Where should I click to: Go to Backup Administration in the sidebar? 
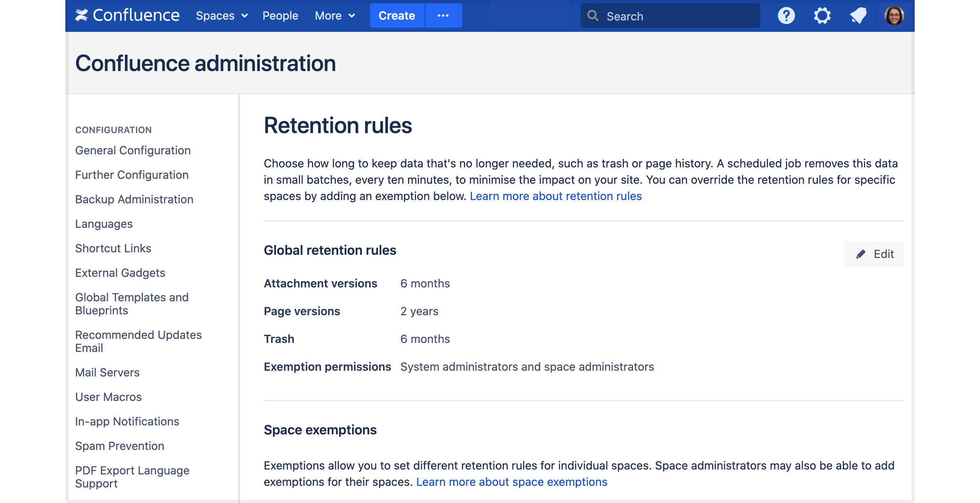point(134,200)
